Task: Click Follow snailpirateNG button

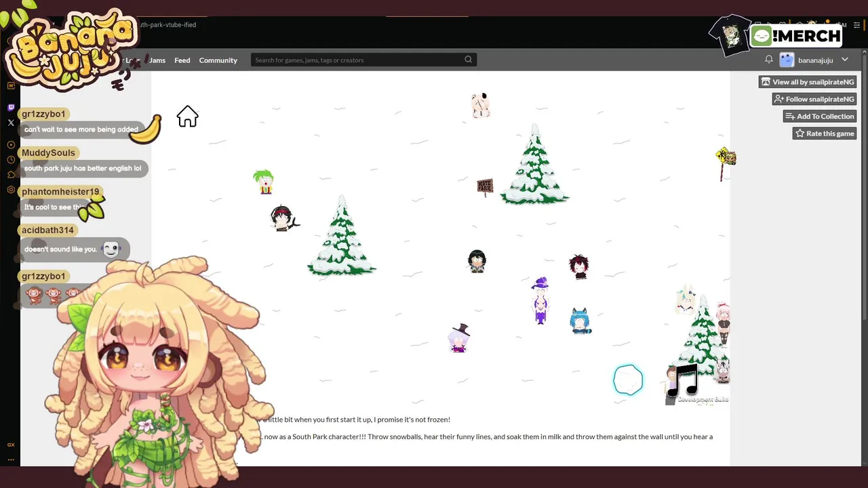Action: tap(814, 99)
